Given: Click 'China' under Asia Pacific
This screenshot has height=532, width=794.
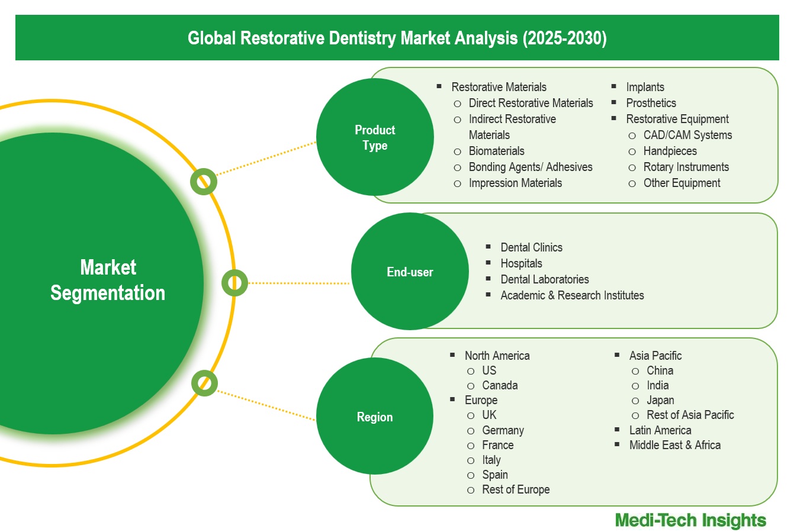Looking at the screenshot, I should pyautogui.click(x=660, y=370).
